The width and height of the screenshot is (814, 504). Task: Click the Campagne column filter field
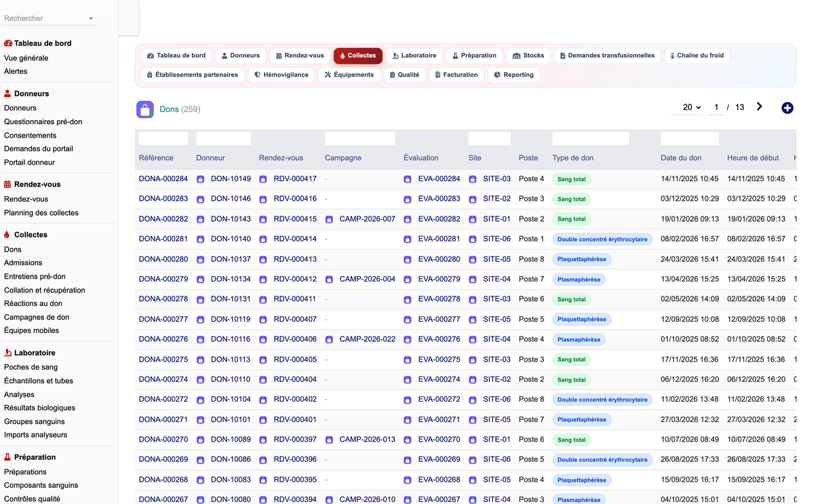click(x=360, y=138)
